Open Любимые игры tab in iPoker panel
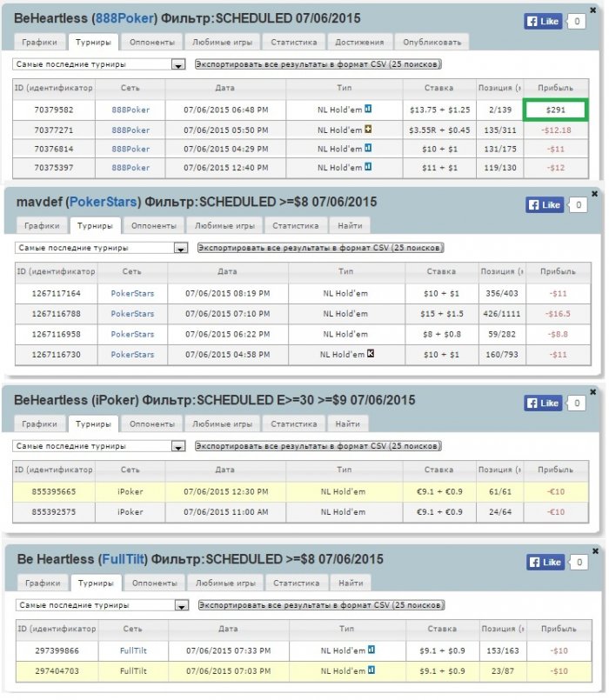Viewport: 609px width, 700px height. tap(222, 423)
